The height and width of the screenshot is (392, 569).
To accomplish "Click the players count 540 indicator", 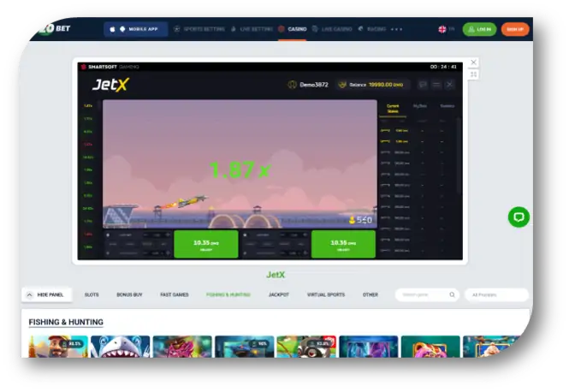I will pos(360,220).
